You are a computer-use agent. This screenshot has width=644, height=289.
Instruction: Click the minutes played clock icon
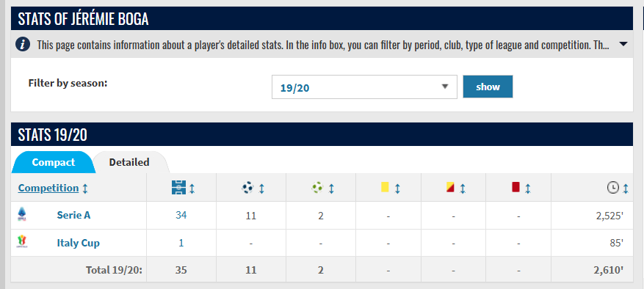[612, 188]
